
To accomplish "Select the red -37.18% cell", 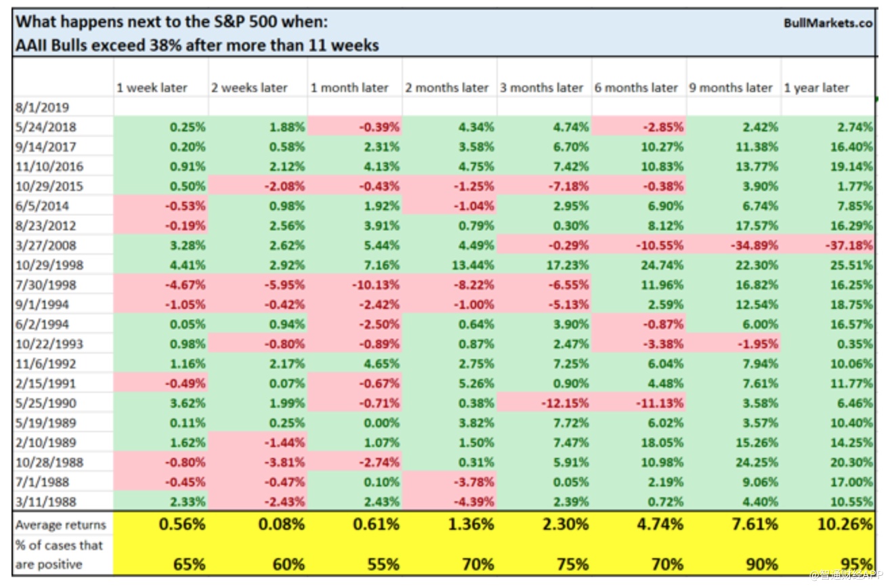I will [x=853, y=245].
